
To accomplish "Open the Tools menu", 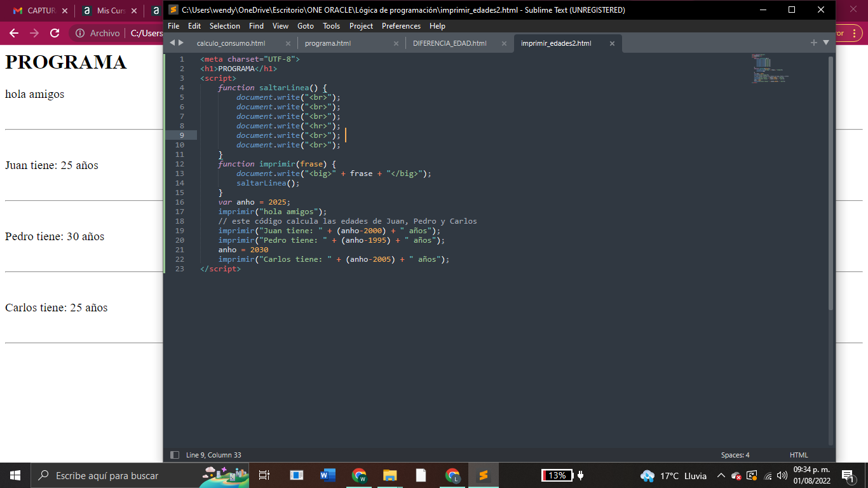I will pos(331,26).
